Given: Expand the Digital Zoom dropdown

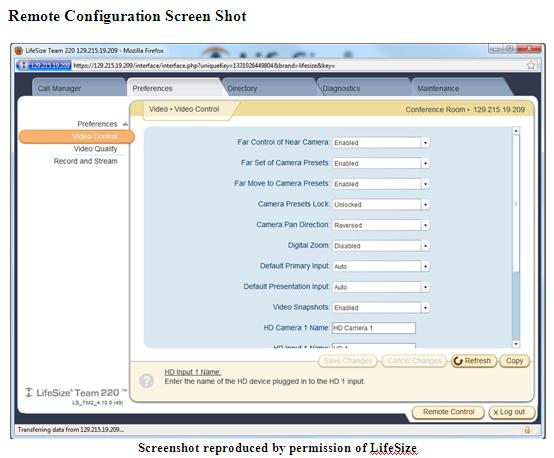Looking at the screenshot, I should [381, 246].
